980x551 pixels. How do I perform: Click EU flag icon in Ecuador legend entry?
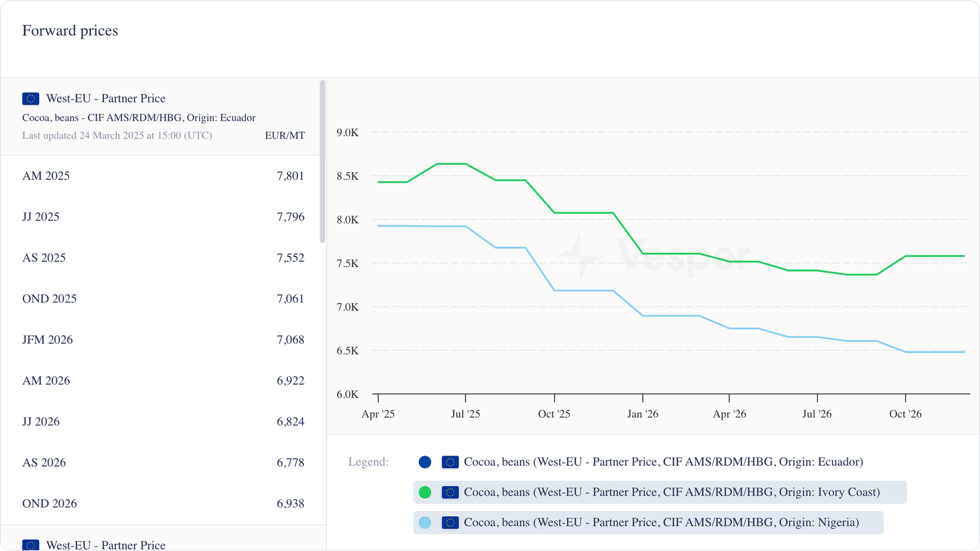(x=450, y=462)
